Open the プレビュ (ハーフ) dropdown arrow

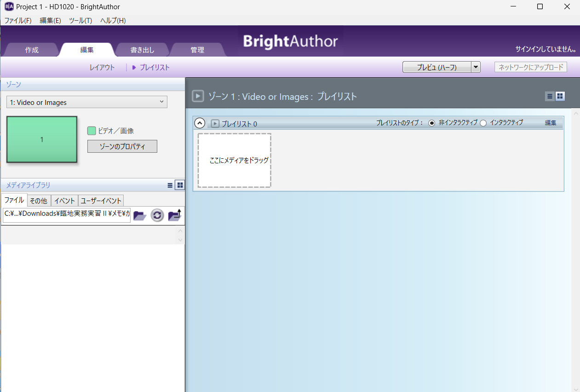click(476, 67)
